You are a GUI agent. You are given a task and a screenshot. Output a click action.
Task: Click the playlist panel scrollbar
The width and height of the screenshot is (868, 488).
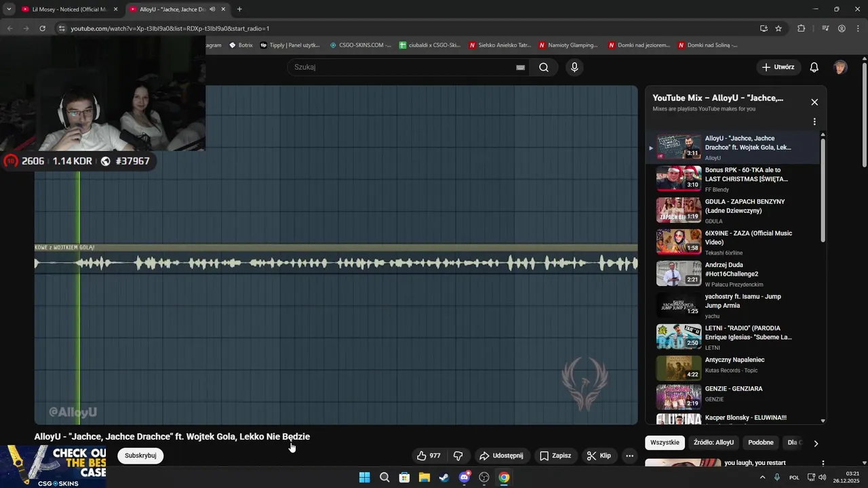[x=823, y=190]
